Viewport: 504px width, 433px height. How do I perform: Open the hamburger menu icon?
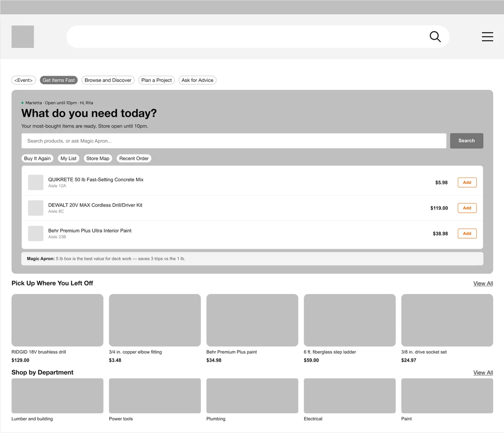[x=487, y=37]
